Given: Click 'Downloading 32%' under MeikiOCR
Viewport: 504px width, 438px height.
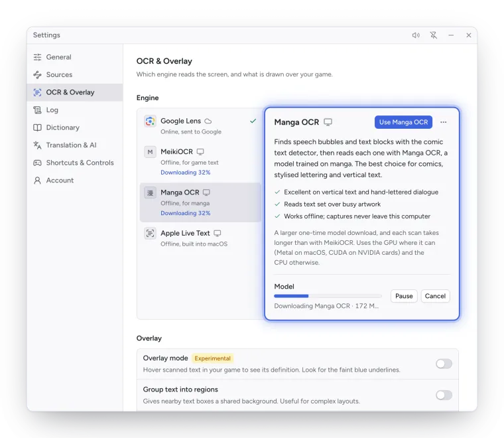Looking at the screenshot, I should tap(186, 173).
